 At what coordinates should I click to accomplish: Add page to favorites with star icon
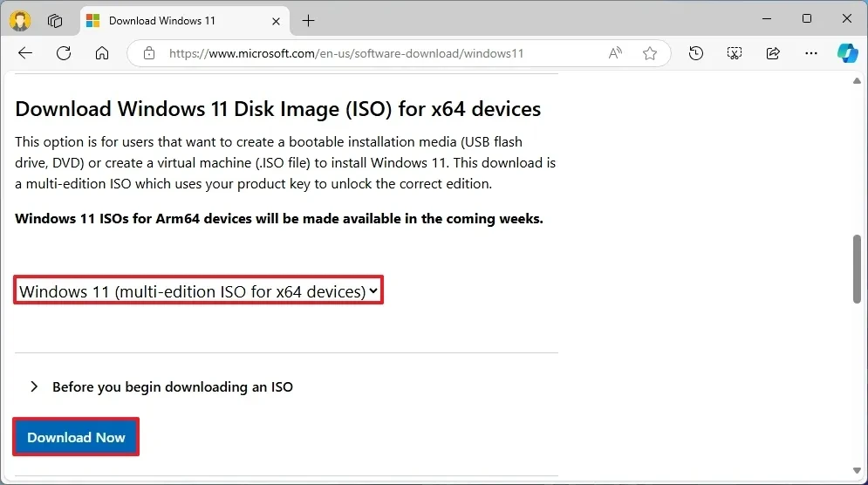pyautogui.click(x=650, y=53)
